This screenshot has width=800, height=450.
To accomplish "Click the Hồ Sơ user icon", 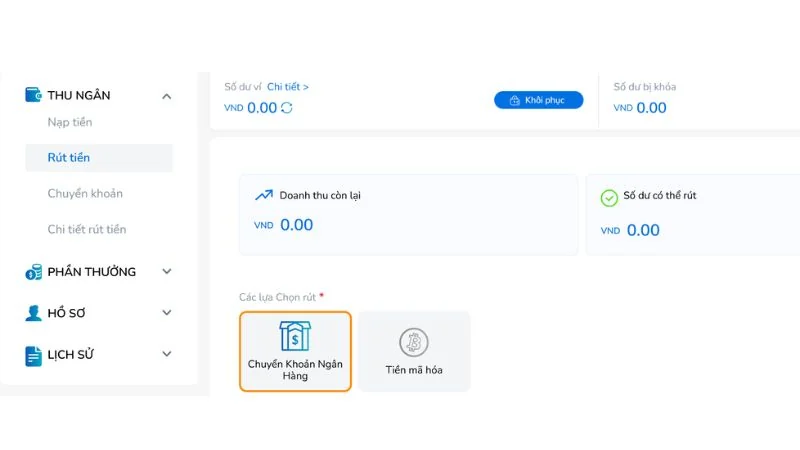I will pos(33,313).
